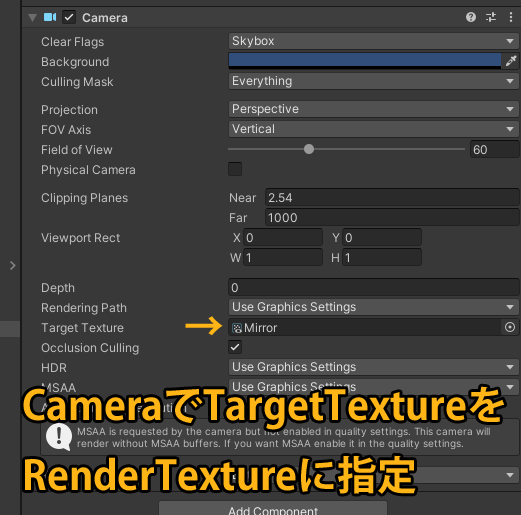Open Camera component three-dot menu
Screen dimensions: 521x515
511,17
